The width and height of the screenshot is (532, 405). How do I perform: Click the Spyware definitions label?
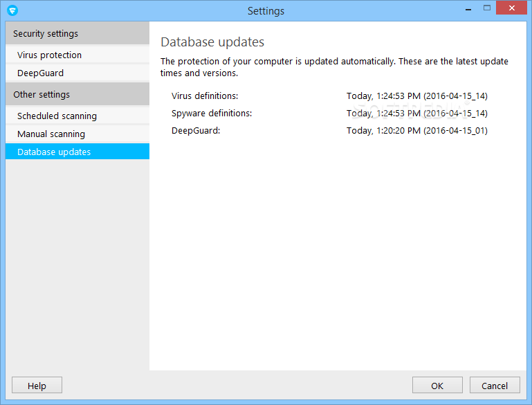coord(212,113)
